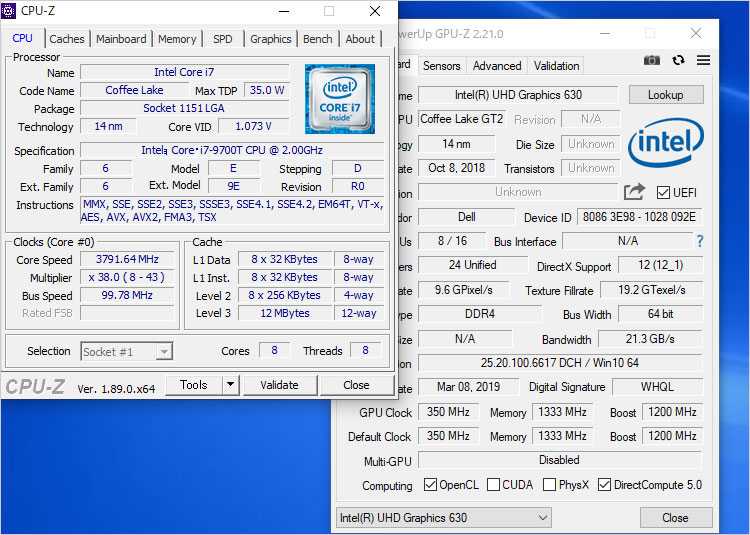Click the CPU-Z app icon in title bar
750x535 pixels.
pos(8,11)
